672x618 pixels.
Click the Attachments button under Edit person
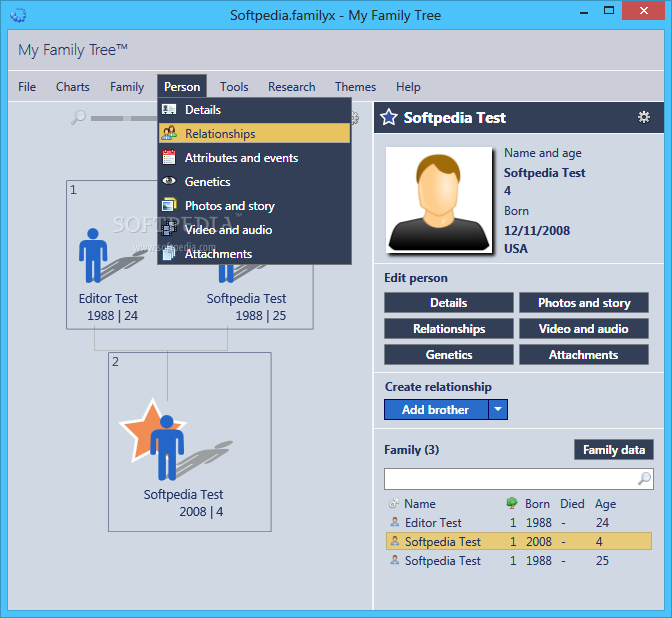tap(584, 354)
